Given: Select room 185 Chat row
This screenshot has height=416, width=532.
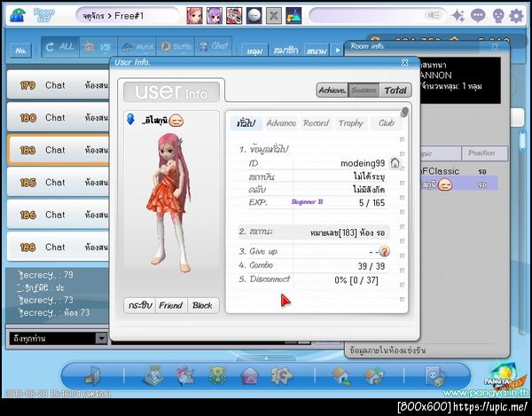Looking at the screenshot, I should (x=58, y=182).
